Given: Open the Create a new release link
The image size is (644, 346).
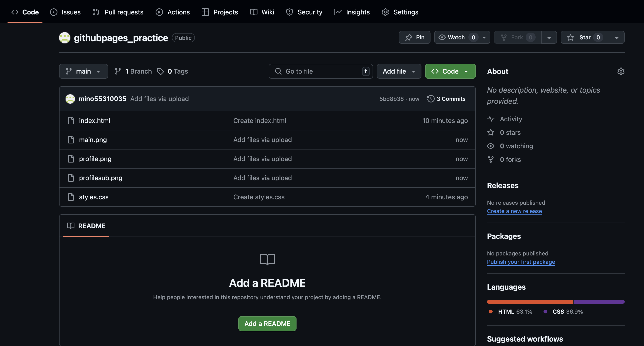Looking at the screenshot, I should click(514, 211).
